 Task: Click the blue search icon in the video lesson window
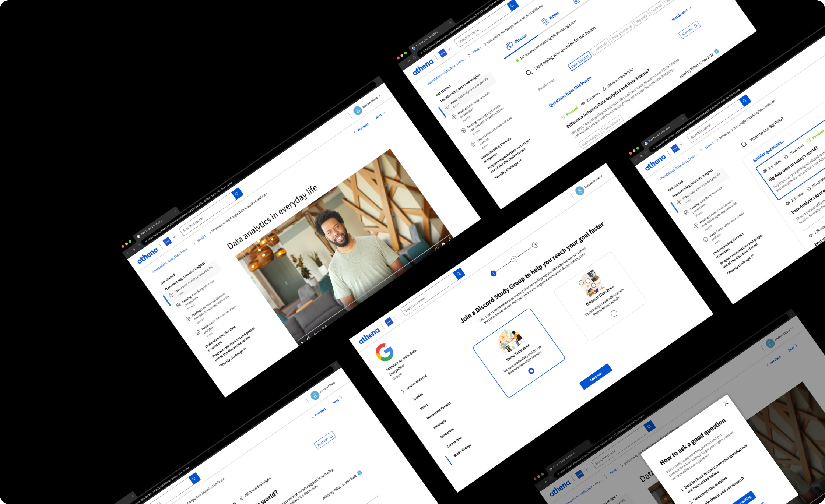point(238,193)
